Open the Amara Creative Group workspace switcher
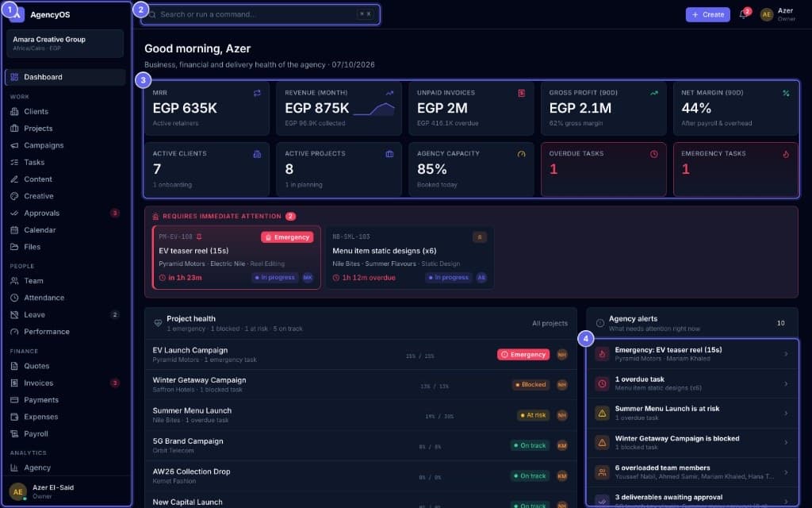This screenshot has width=812, height=508. [65, 43]
